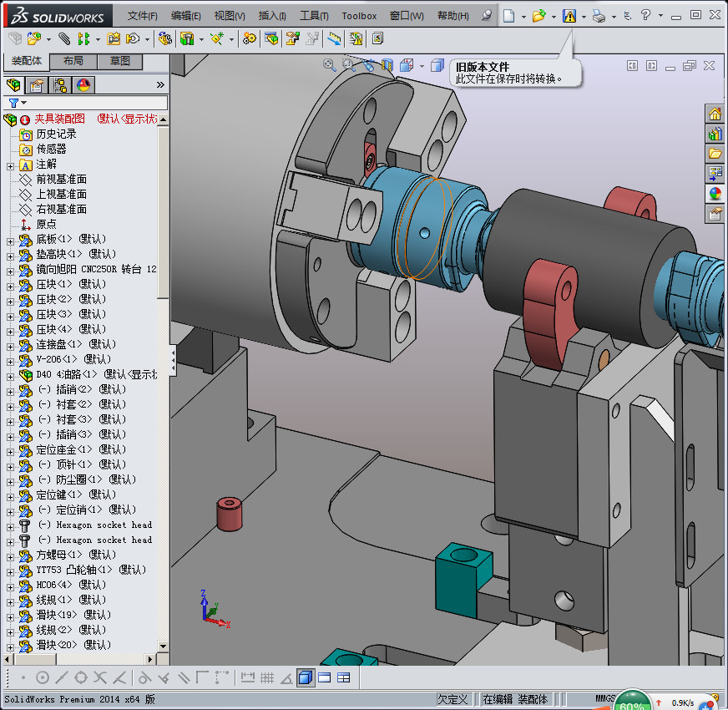Toggle two view horizontal layout

pyautogui.click(x=325, y=677)
